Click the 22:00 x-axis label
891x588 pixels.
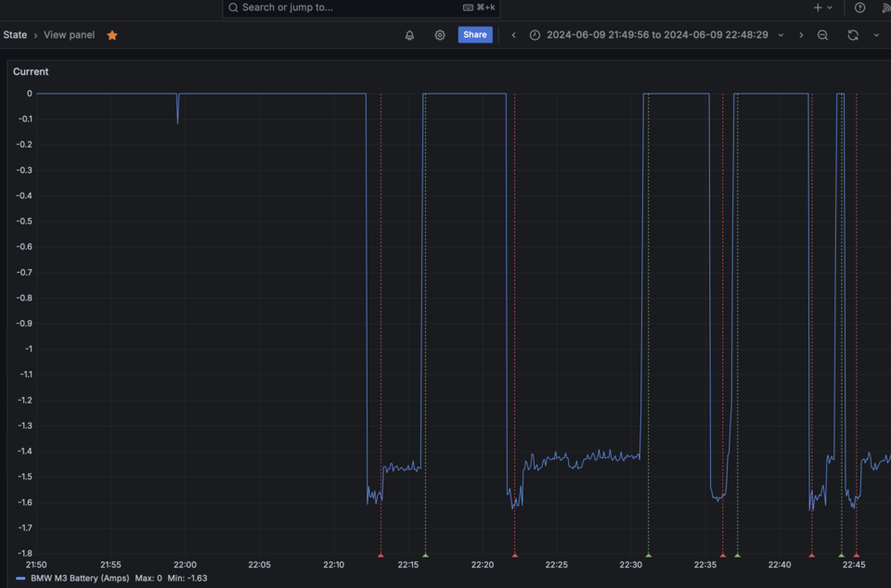point(186,565)
